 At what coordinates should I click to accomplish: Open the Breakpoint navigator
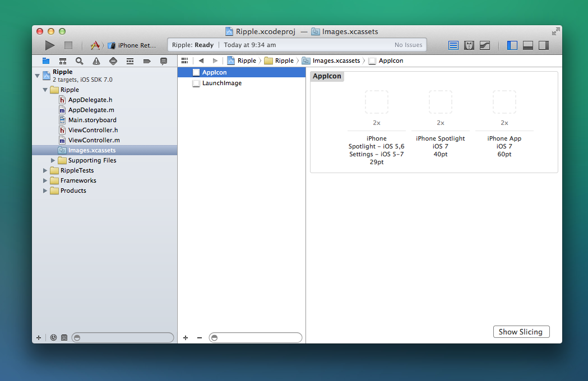[147, 61]
